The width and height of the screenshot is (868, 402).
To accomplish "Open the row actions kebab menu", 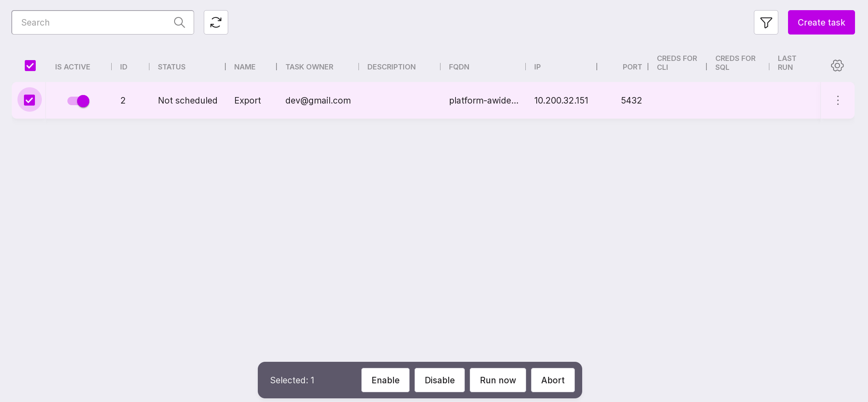I will click(838, 101).
